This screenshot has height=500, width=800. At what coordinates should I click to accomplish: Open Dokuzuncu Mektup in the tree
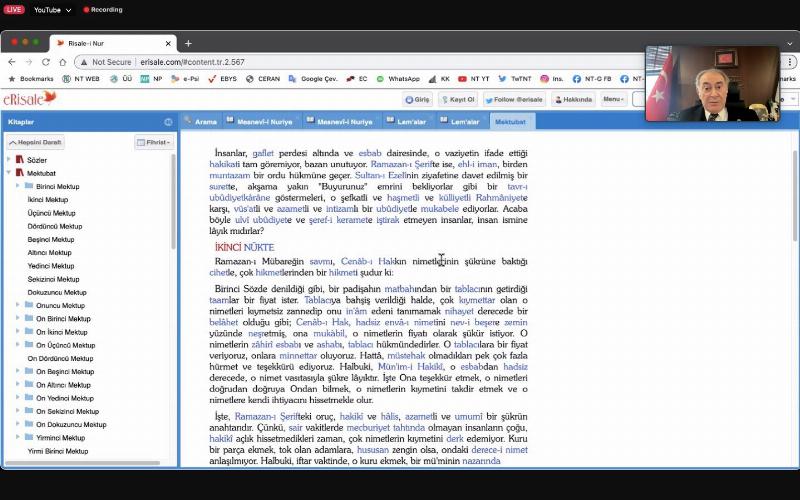coord(57,292)
